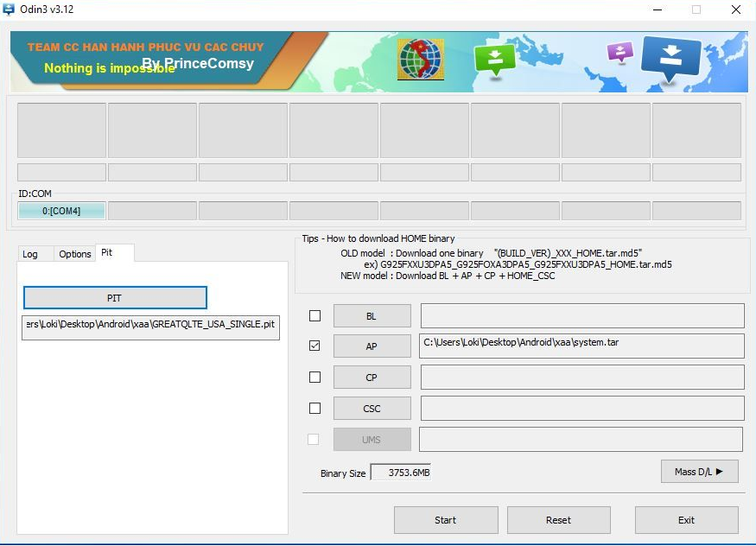Click the By PrinceComsy banner text

coord(198,63)
